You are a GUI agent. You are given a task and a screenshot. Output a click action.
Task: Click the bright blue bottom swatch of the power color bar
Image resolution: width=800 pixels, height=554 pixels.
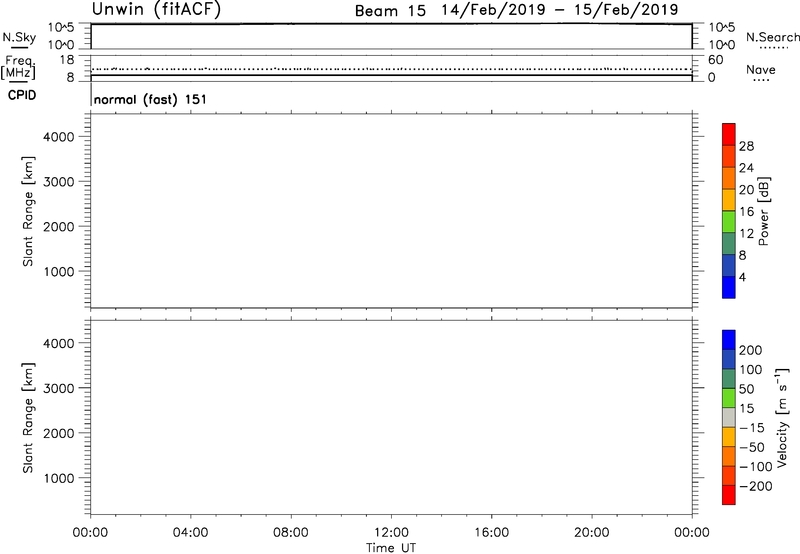729,287
